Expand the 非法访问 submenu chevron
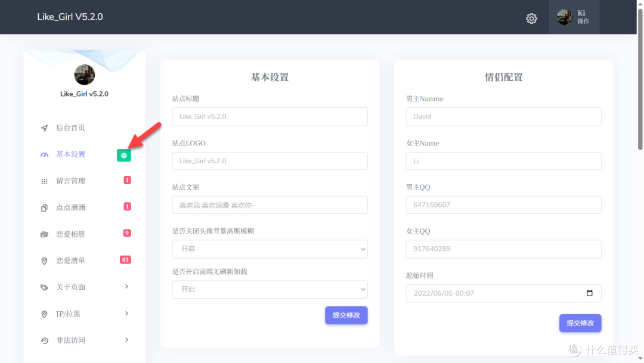 126,340
